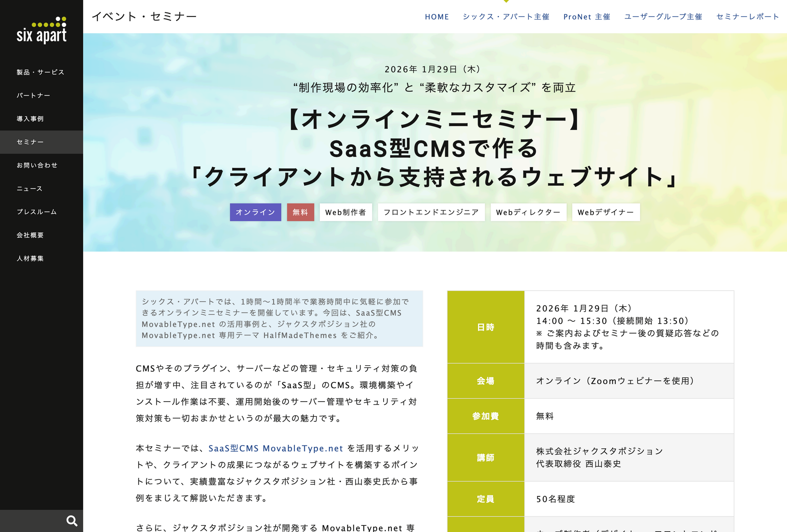Open 製品・サービス in sidebar
This screenshot has height=532, width=787.
click(41, 72)
